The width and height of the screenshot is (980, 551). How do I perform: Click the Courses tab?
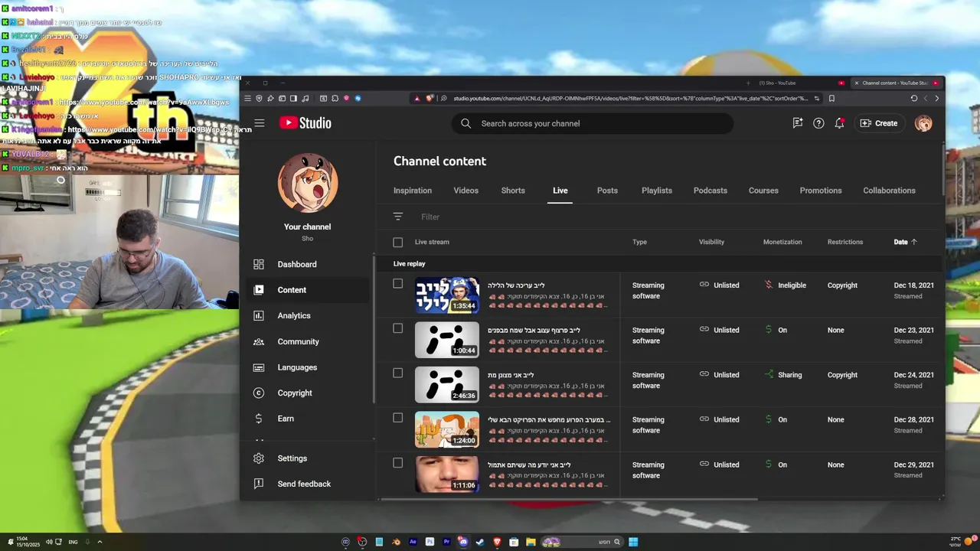pos(763,191)
